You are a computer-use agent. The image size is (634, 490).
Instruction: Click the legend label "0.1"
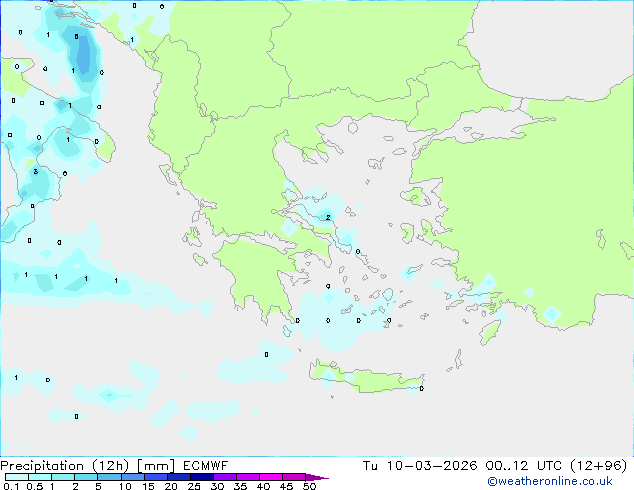(x=11, y=486)
